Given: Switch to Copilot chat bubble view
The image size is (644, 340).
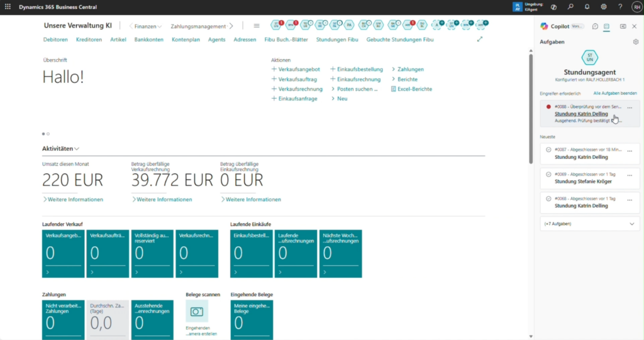Looking at the screenshot, I should (595, 26).
